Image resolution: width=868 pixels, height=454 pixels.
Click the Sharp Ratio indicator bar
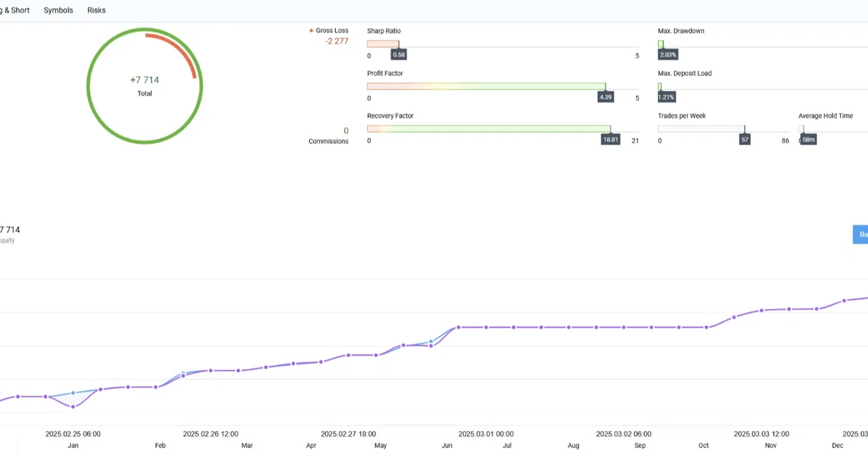pyautogui.click(x=382, y=44)
